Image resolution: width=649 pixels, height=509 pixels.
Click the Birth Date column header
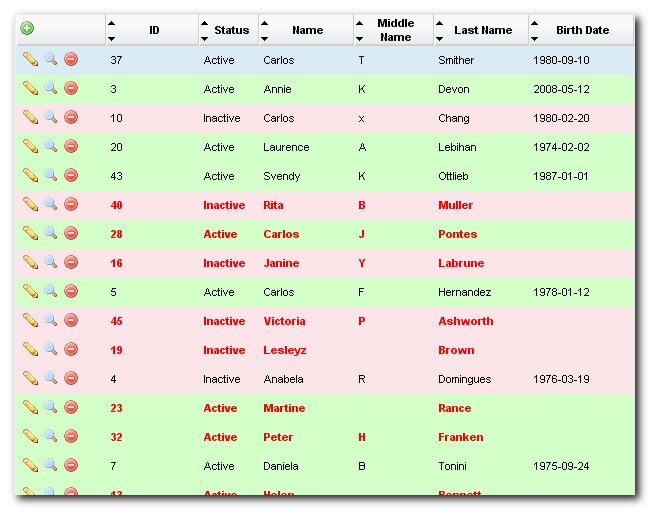pyautogui.click(x=582, y=30)
